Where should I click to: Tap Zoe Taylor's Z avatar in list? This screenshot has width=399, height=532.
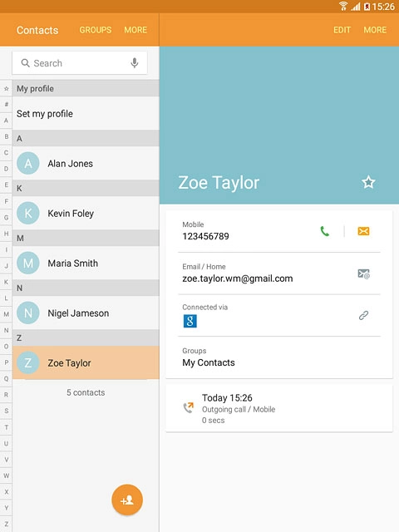[28, 362]
